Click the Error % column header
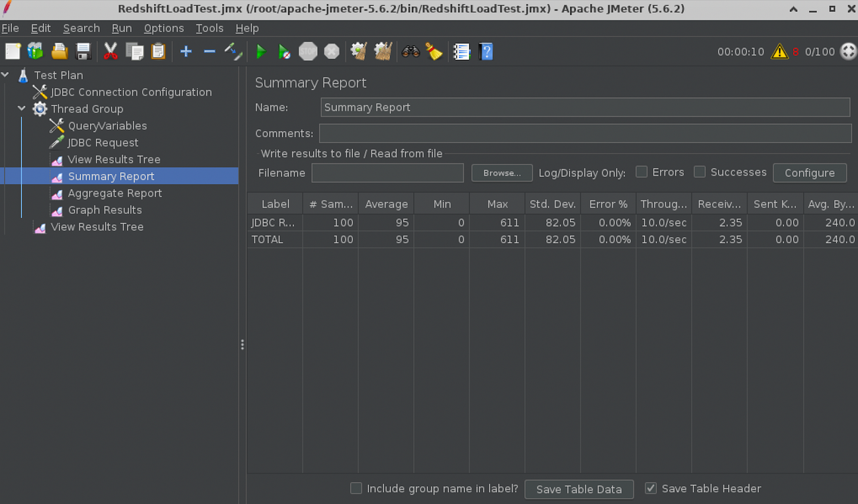The width and height of the screenshot is (858, 504). point(608,204)
